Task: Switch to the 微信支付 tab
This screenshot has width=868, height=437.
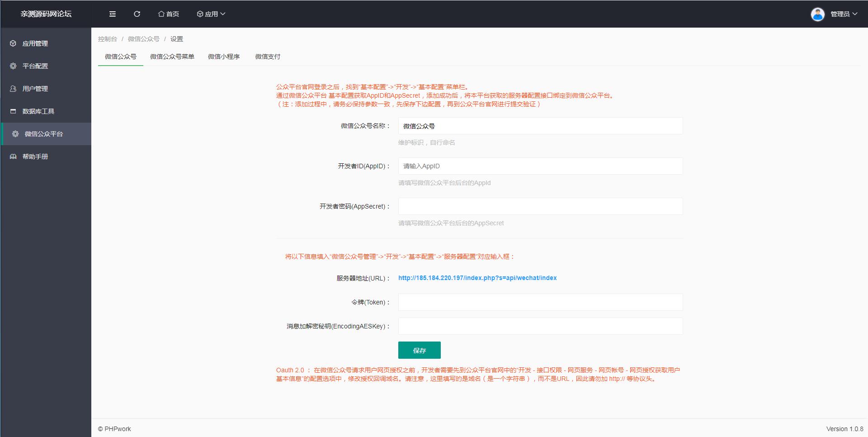Action: (x=268, y=57)
